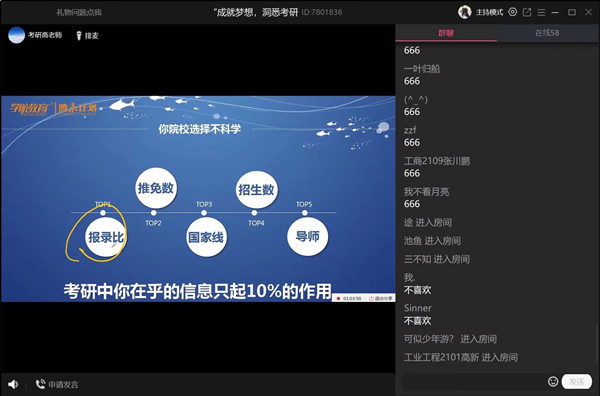The height and width of the screenshot is (396, 600).
Task: Click username zzf in chat
Action: [x=410, y=130]
